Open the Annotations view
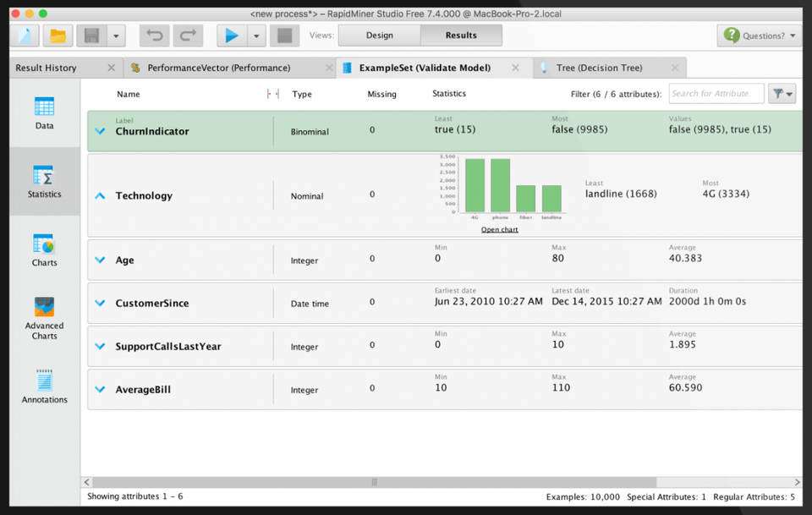Screen dimensions: 812x515 (x=44, y=387)
